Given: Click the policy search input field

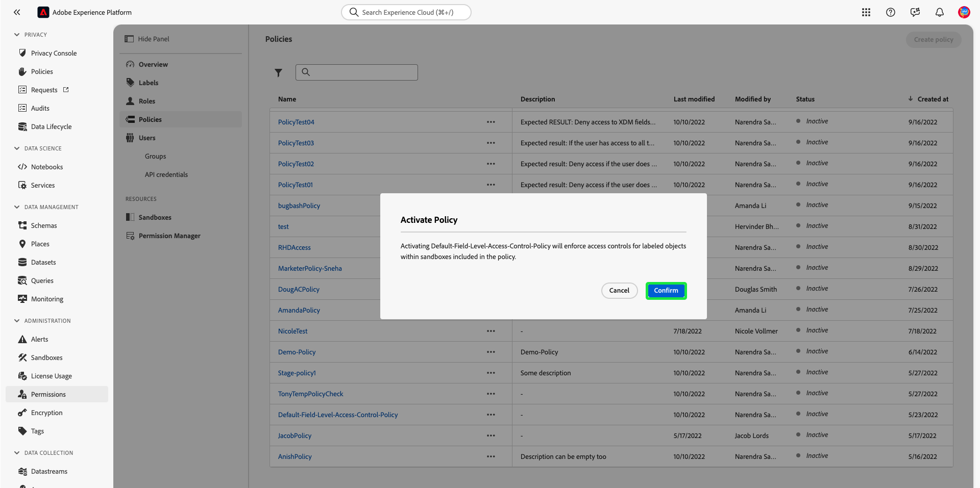Looking at the screenshot, I should click(x=356, y=72).
